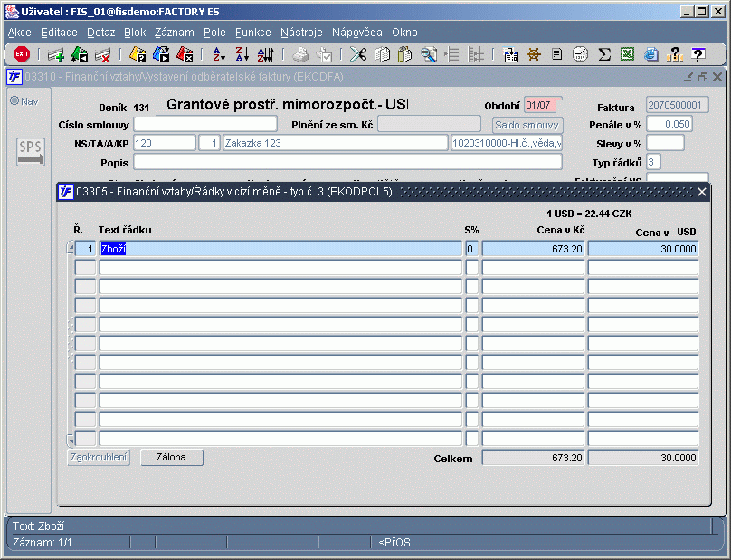The image size is (731, 560).
Task: Click the Cena v USD field showing 30.0000
Action: pyautogui.click(x=643, y=249)
